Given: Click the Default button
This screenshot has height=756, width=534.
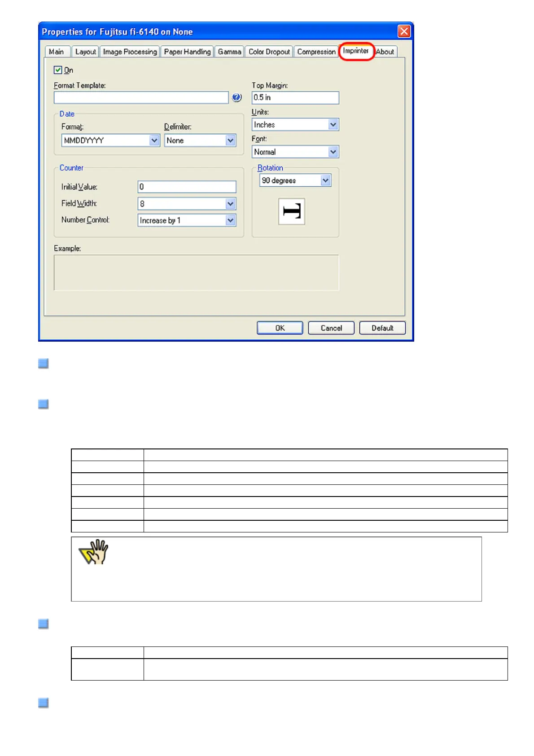Looking at the screenshot, I should (382, 328).
